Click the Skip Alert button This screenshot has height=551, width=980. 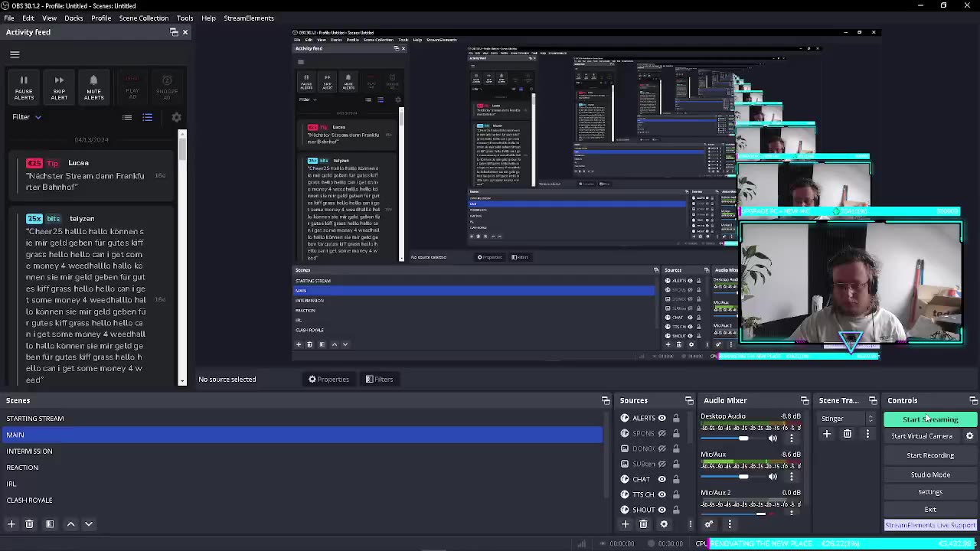pyautogui.click(x=59, y=87)
